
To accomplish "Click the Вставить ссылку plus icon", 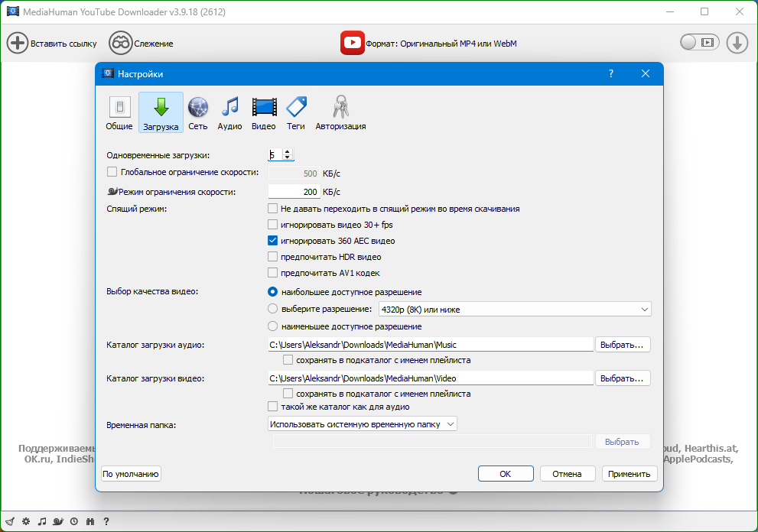I will click(17, 43).
